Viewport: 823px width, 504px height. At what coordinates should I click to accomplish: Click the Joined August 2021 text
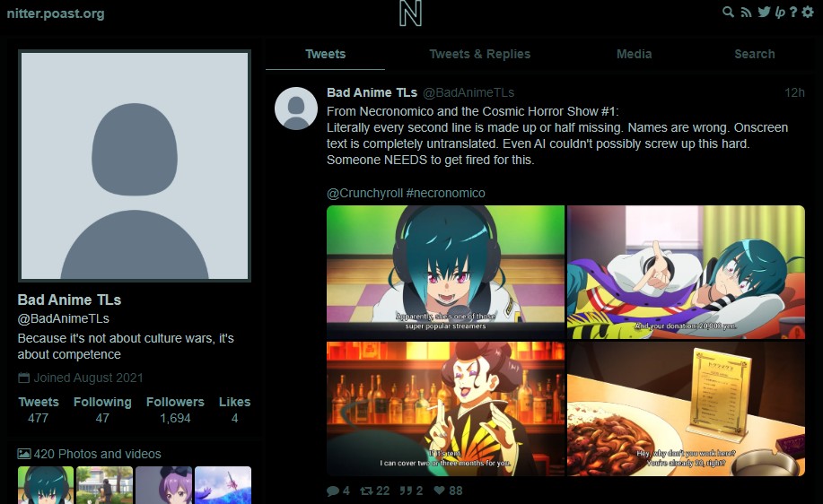pos(88,378)
